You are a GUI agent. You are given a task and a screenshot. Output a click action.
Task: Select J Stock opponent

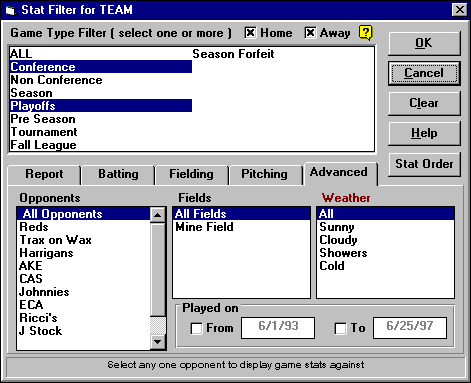pos(84,331)
